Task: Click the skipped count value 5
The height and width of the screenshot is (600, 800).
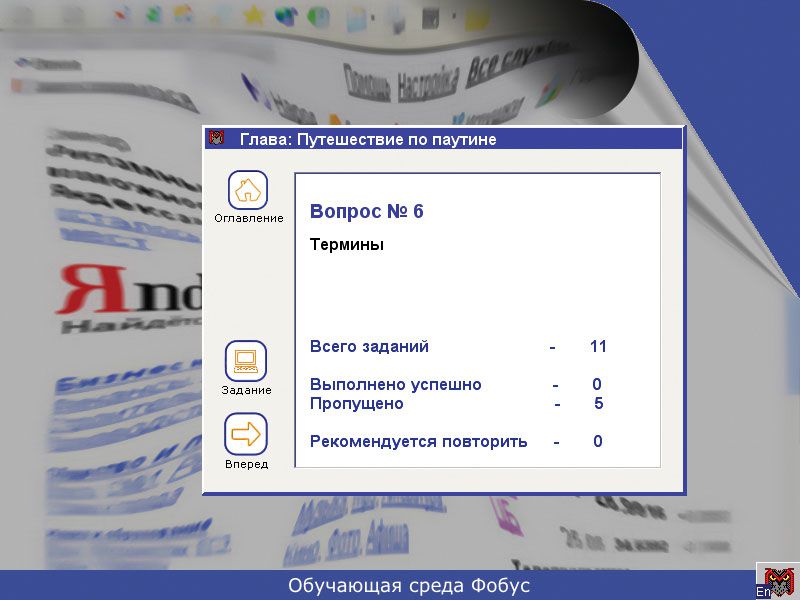Action: (598, 404)
